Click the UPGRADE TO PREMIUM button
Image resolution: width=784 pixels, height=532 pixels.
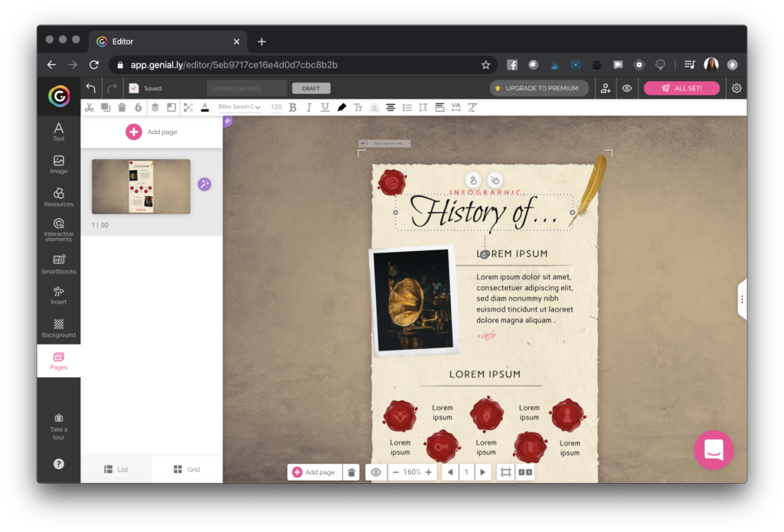click(539, 88)
